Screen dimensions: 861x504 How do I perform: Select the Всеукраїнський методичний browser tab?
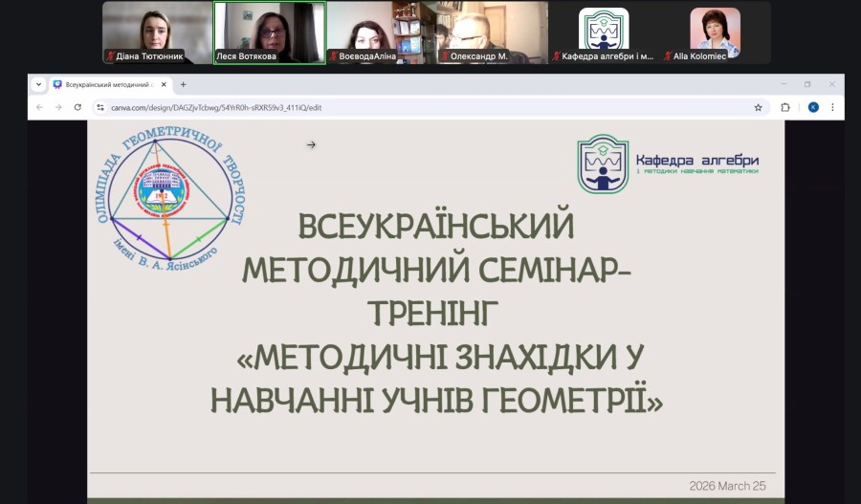pyautogui.click(x=110, y=84)
